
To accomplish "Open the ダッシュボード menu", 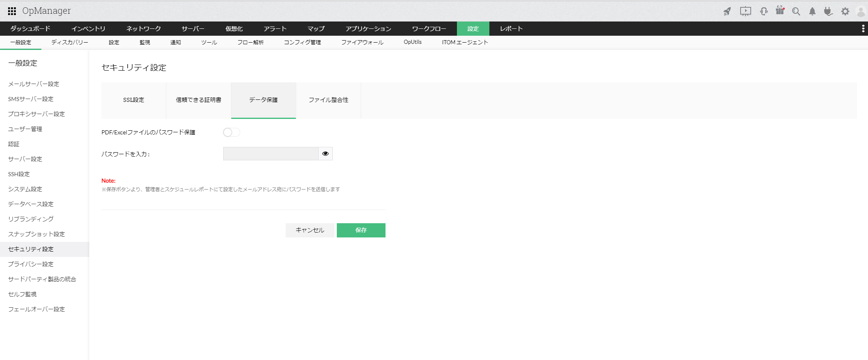I will [30, 28].
